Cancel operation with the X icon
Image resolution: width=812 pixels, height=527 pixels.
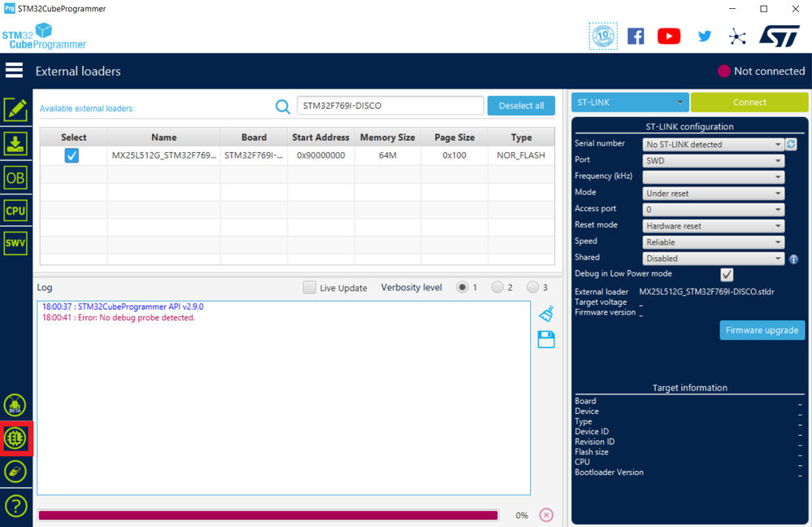pyautogui.click(x=546, y=515)
